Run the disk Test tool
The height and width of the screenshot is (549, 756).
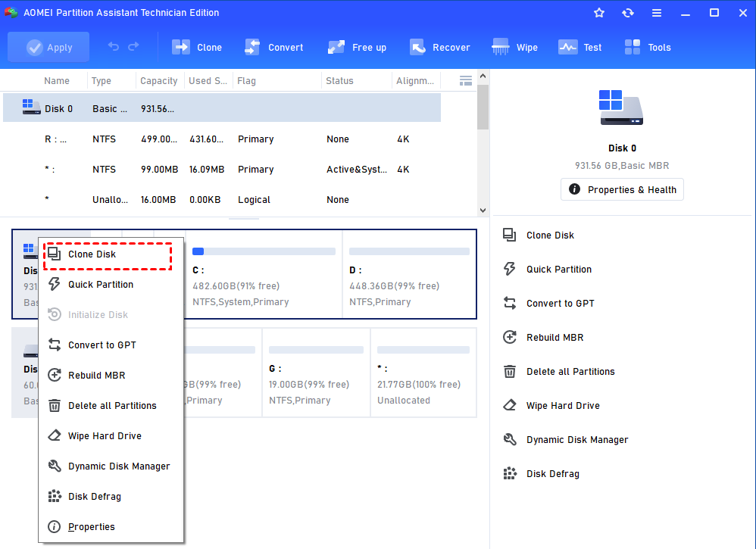[579, 47]
